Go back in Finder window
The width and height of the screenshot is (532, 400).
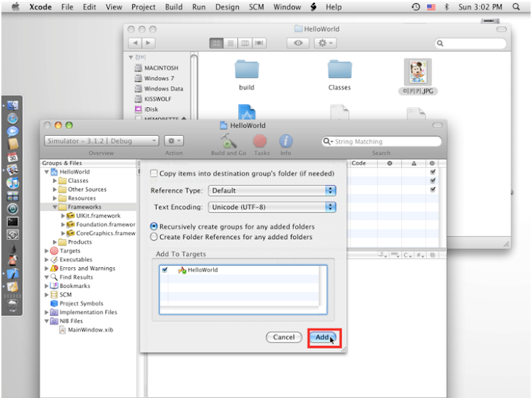point(135,43)
